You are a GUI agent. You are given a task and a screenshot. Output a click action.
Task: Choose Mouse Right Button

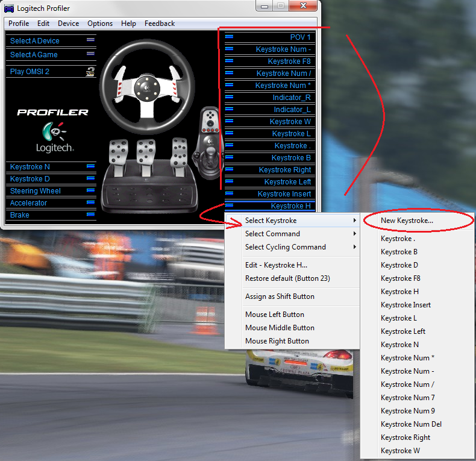coord(292,341)
